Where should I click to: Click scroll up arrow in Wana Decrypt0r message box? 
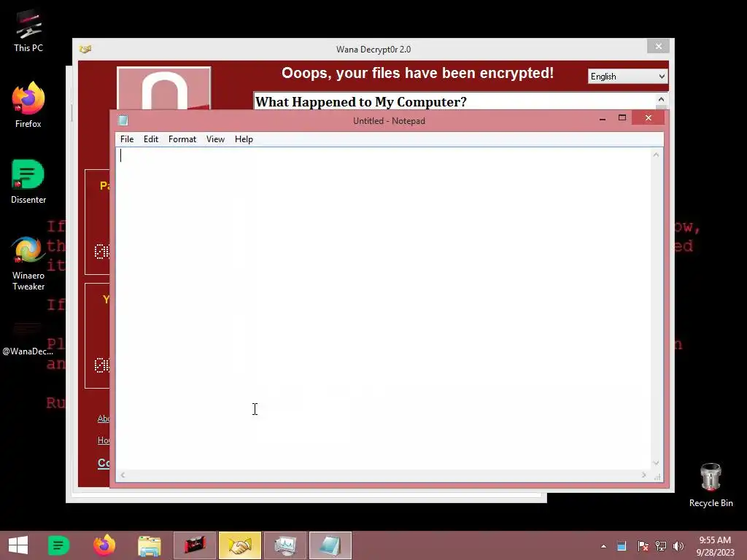pos(661,99)
